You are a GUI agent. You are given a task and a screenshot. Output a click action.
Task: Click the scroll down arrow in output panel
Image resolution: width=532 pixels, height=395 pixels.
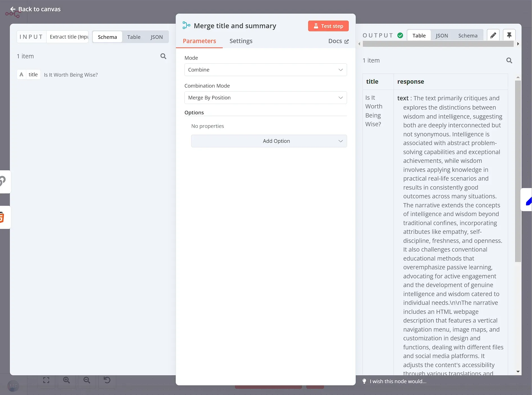click(518, 372)
